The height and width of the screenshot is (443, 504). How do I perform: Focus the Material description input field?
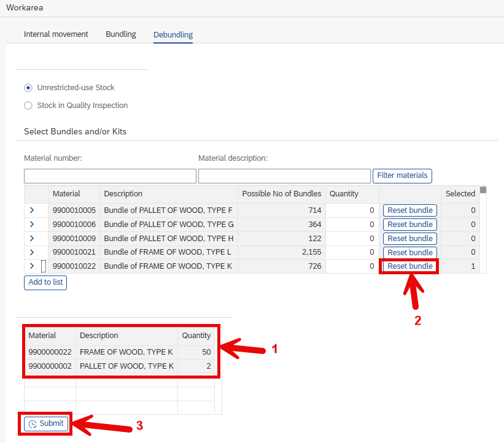[284, 176]
